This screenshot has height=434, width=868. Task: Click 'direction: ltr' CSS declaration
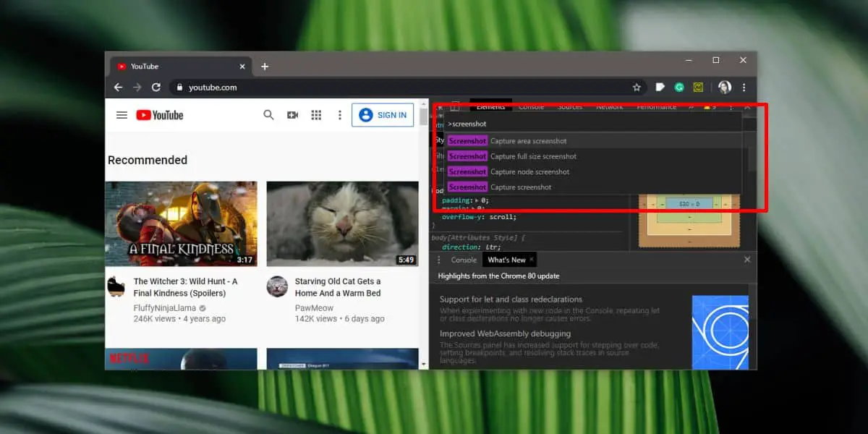[x=471, y=247]
